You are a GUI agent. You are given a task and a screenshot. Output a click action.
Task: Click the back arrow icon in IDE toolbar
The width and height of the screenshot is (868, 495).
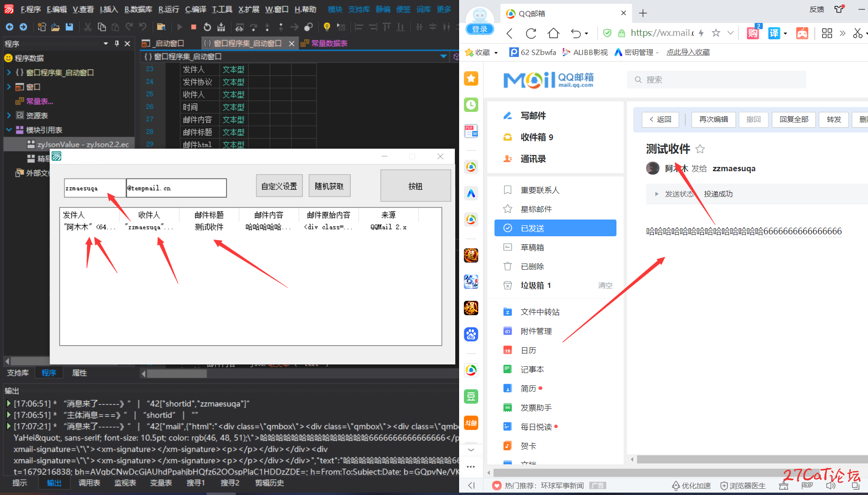pos(10,27)
